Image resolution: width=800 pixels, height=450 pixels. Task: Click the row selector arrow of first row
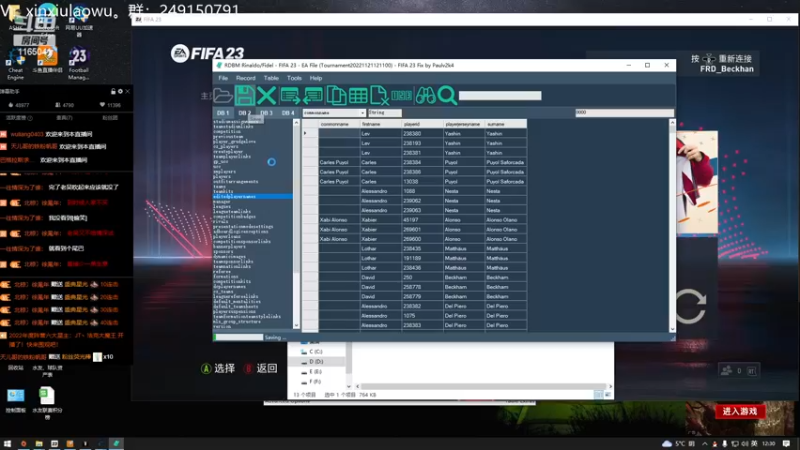[x=310, y=134]
